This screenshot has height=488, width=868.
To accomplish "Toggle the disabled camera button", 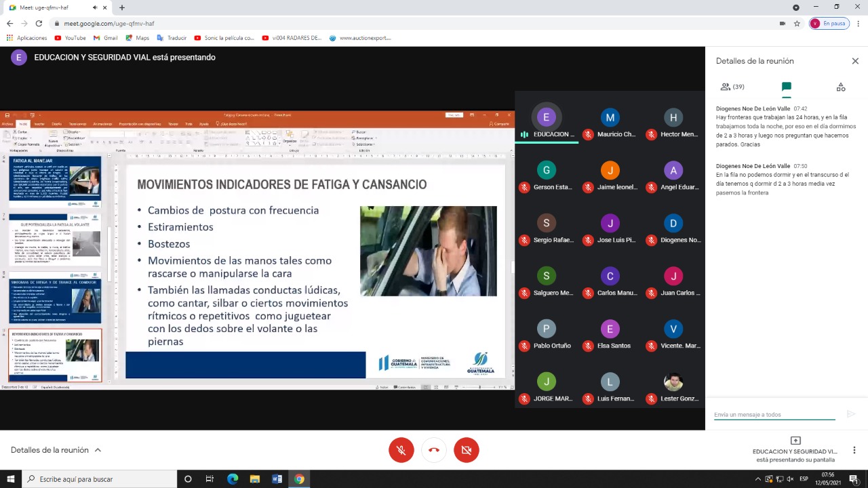I will [x=466, y=450].
